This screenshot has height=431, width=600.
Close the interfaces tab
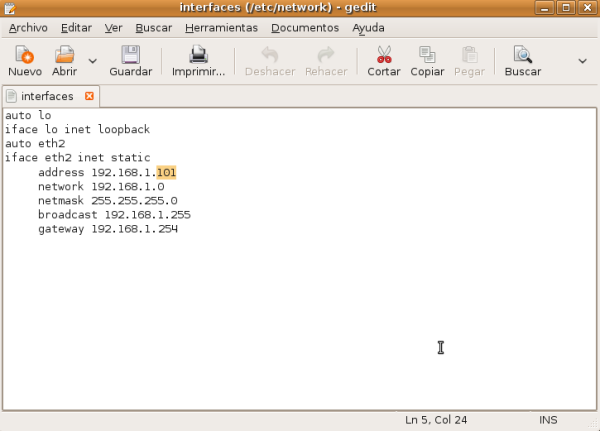90,97
